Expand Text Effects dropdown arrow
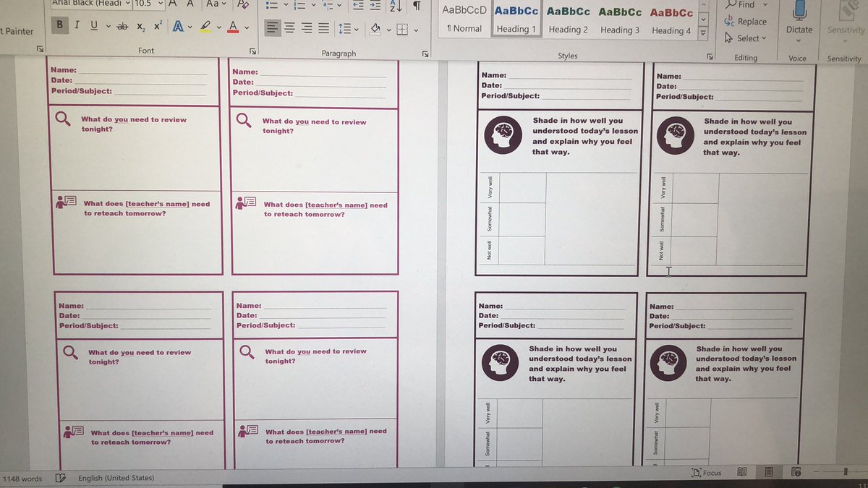This screenshot has width=868, height=488. point(190,27)
